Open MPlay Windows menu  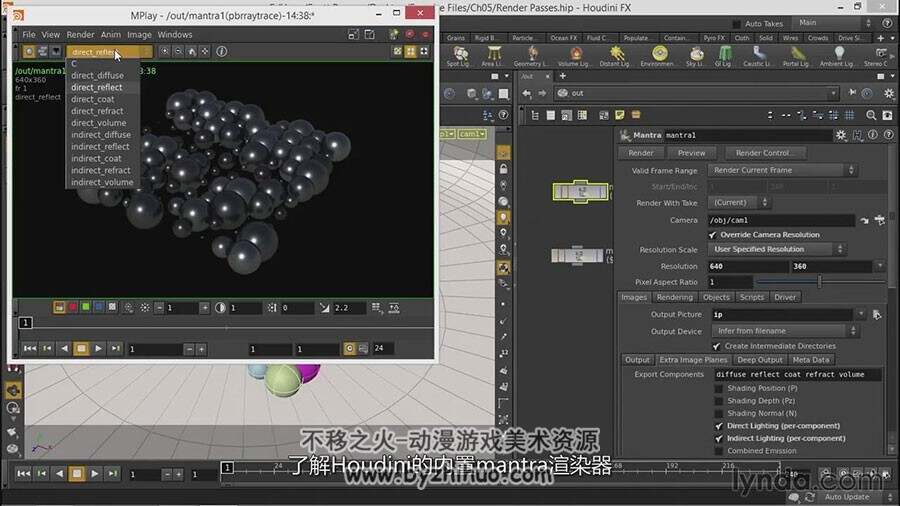coord(174,34)
